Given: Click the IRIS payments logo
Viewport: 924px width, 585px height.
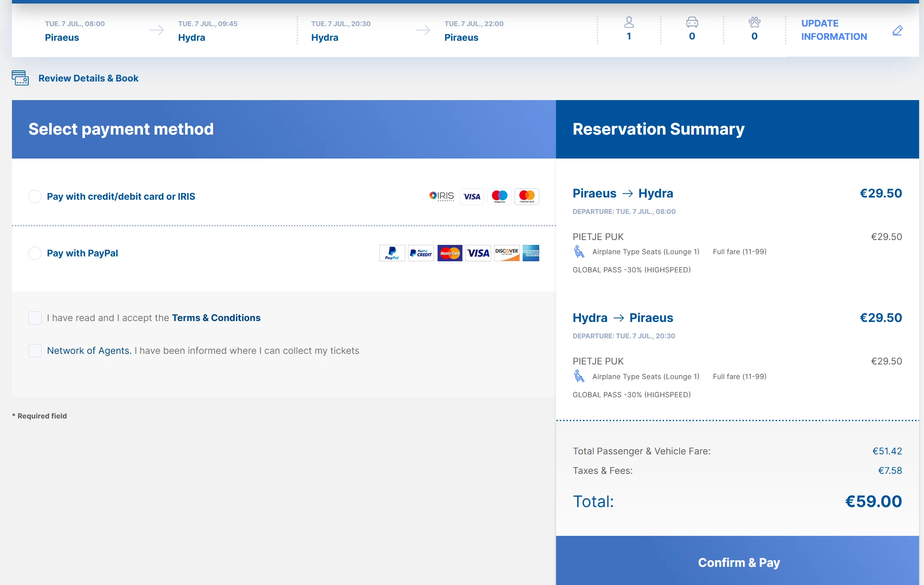Looking at the screenshot, I should click(441, 196).
